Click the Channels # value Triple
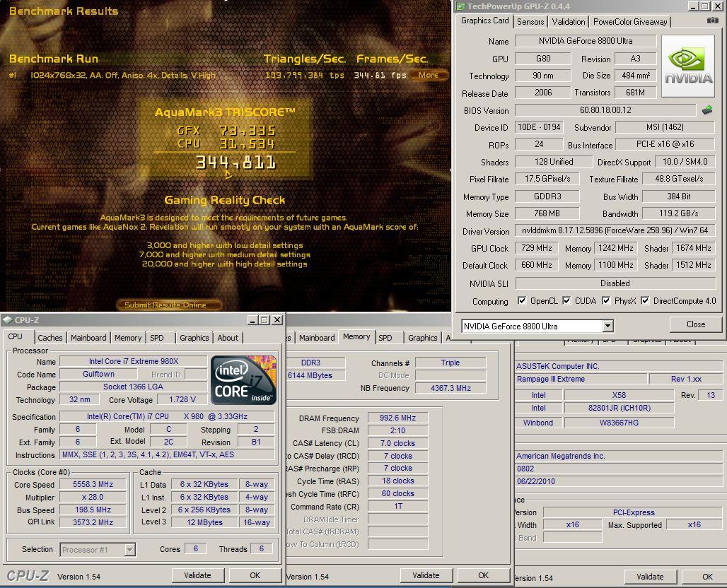Screen dimensions: 727x588 [450, 363]
